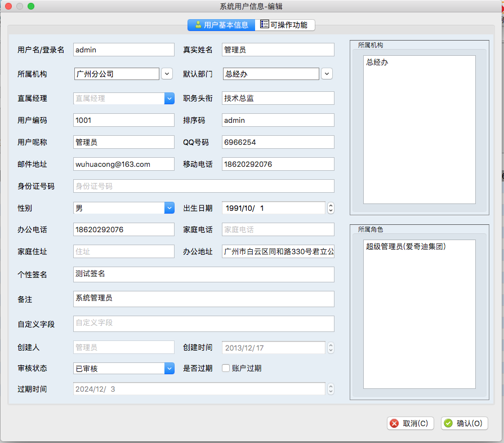Select 总经办 in the 所属机构 list
This screenshot has width=504, height=443.
pyautogui.click(x=377, y=62)
